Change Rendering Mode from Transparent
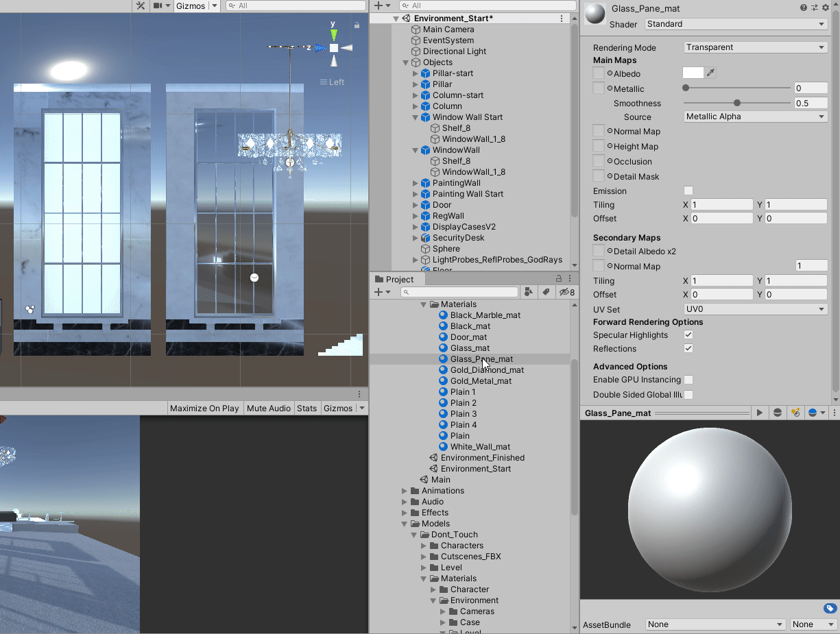Viewport: 840px width, 634px height. [754, 47]
